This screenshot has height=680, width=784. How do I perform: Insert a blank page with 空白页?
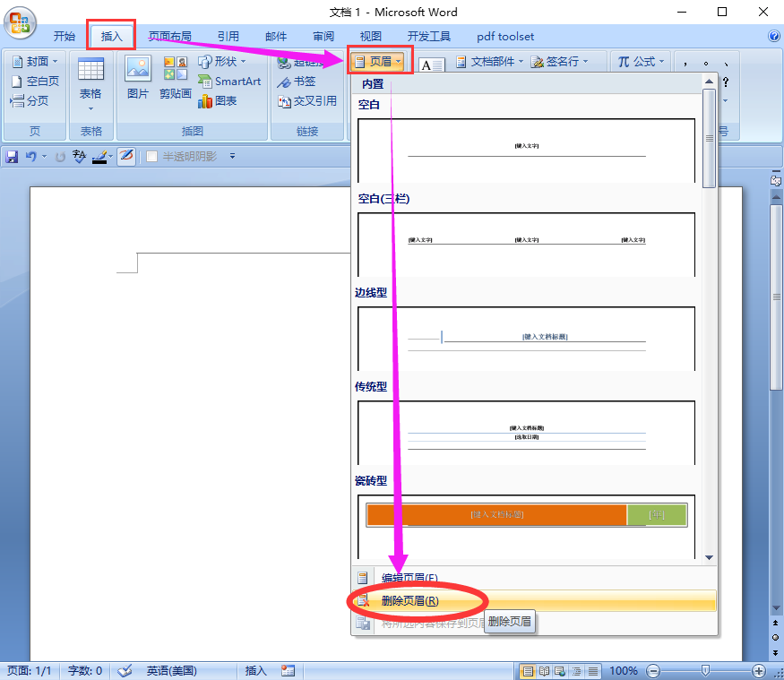pos(35,81)
